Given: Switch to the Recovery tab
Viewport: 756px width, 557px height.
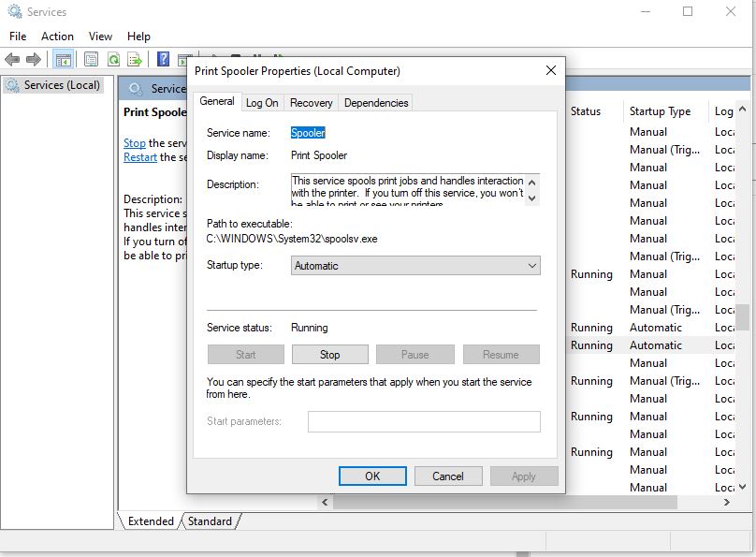Looking at the screenshot, I should coord(311,103).
